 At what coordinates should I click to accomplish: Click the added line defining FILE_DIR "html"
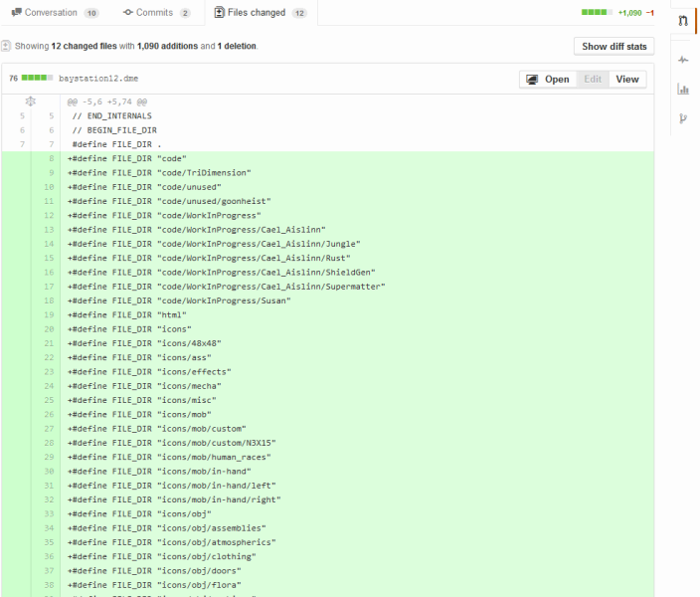click(x=127, y=314)
